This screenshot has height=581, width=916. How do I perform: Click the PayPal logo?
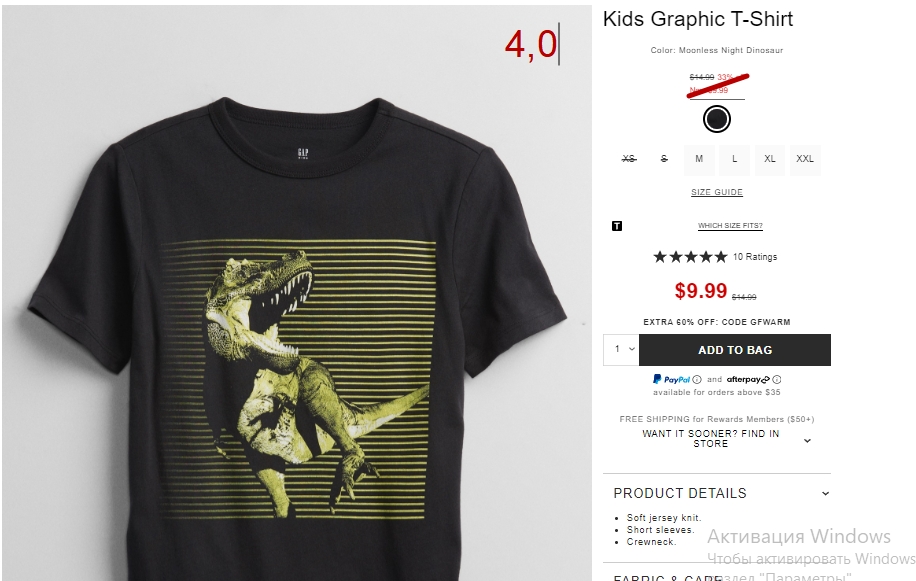671,380
